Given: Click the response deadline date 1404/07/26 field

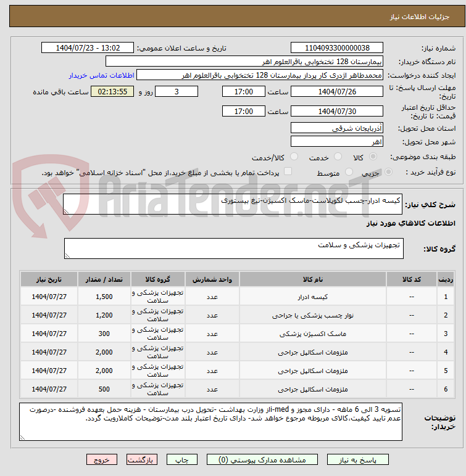Looking at the screenshot, I should coord(337,91).
